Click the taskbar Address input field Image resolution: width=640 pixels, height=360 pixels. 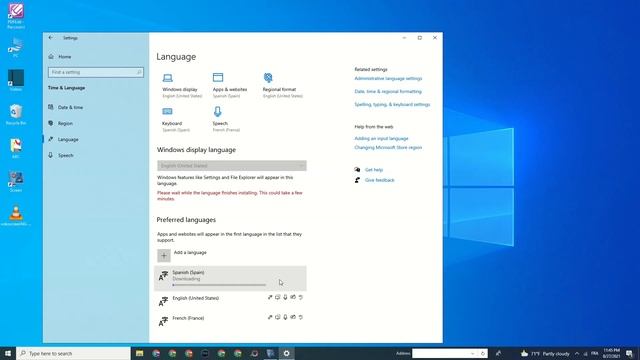(442, 353)
